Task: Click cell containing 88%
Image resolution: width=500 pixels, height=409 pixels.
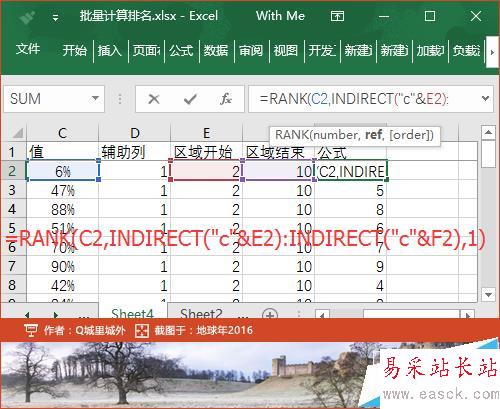Action: (63, 210)
